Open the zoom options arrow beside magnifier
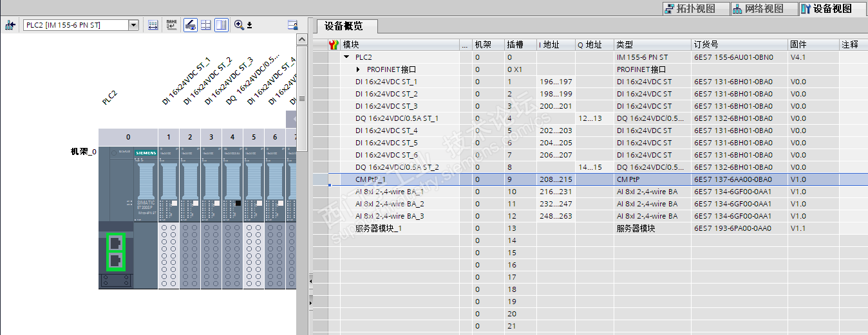The height and width of the screenshot is (335, 868). point(250,25)
